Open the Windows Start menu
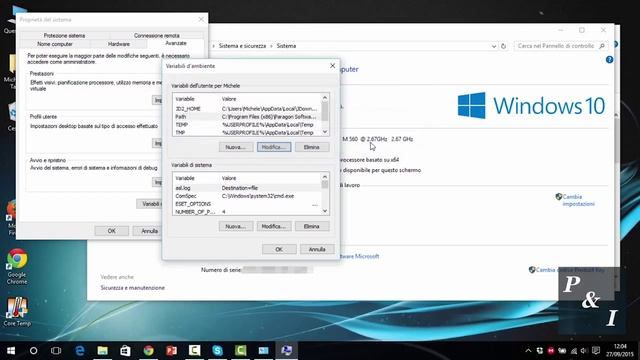This screenshot has width=640, height=360. (x=11, y=351)
